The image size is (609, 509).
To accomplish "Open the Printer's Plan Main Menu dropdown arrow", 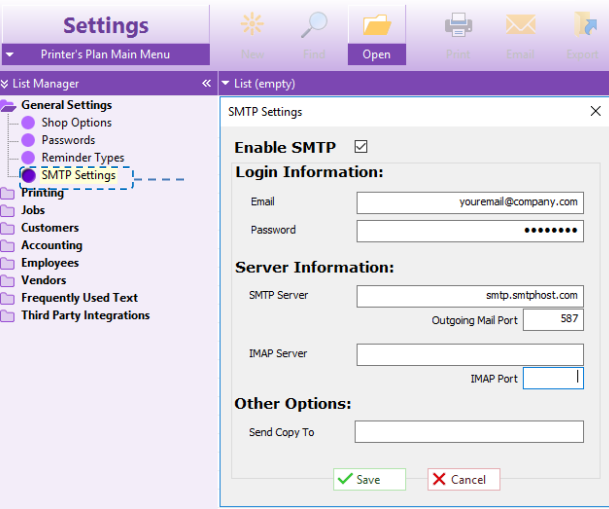I will point(10,54).
